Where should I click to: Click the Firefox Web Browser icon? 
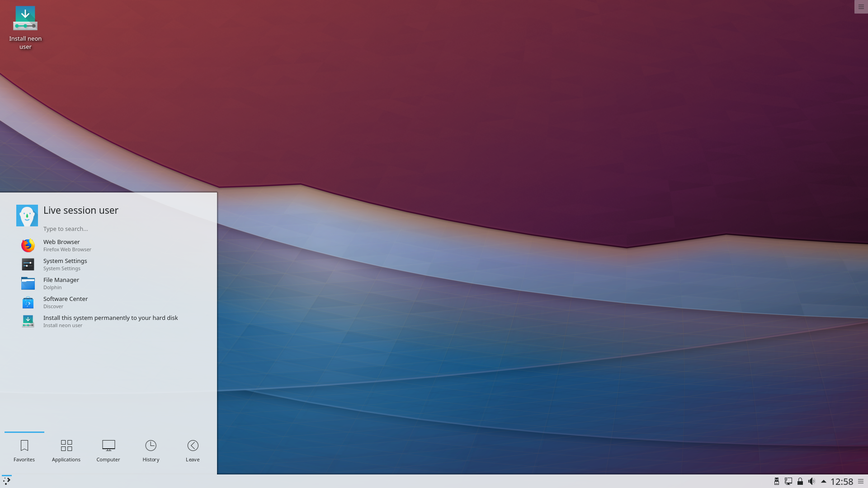[x=28, y=245]
